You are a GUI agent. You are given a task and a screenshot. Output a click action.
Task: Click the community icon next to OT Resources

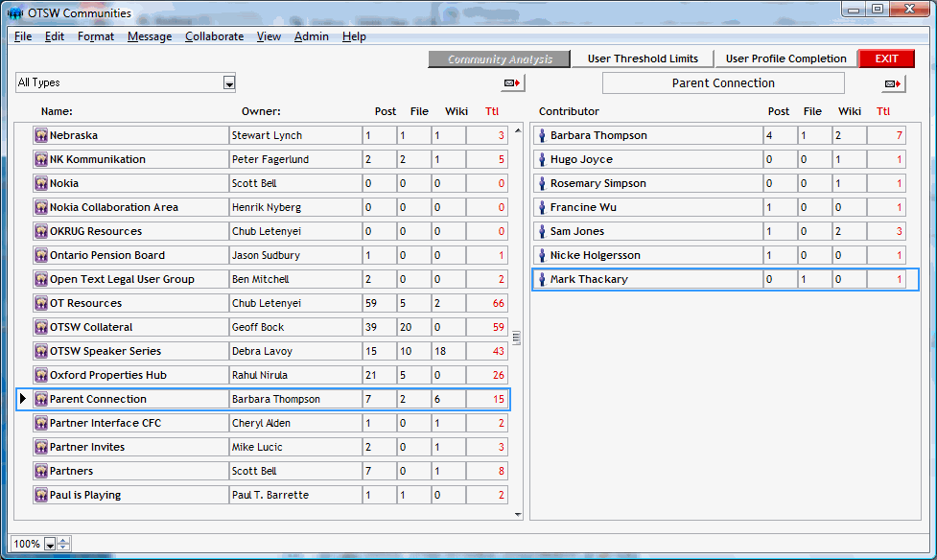41,304
